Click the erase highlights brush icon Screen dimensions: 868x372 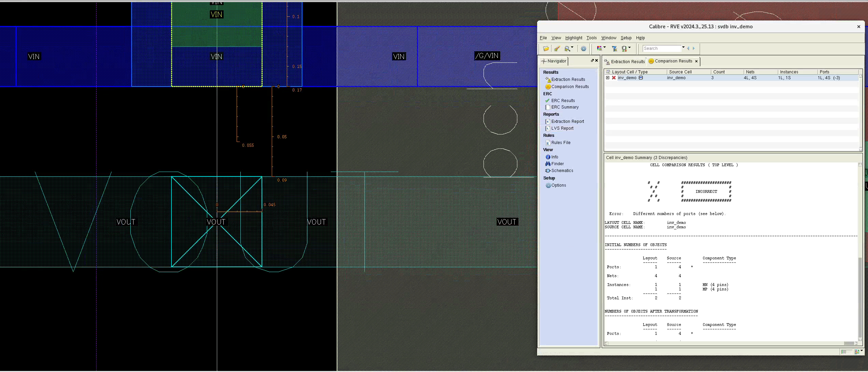click(x=557, y=49)
